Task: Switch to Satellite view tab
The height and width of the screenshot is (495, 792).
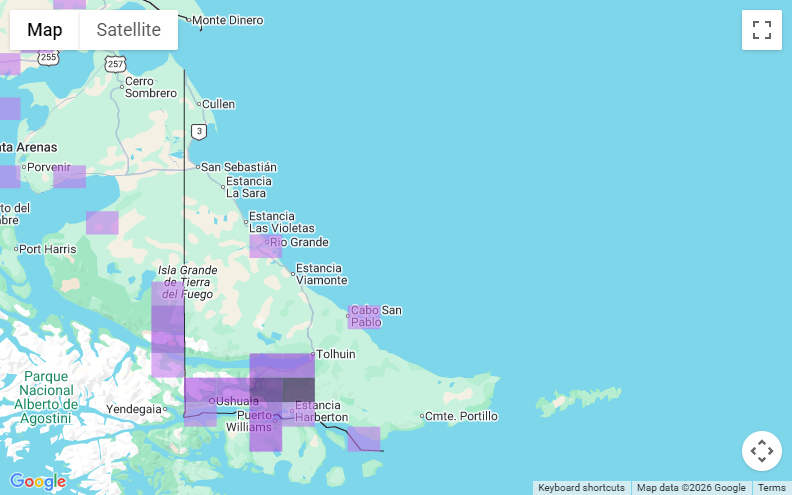Action: (x=128, y=30)
